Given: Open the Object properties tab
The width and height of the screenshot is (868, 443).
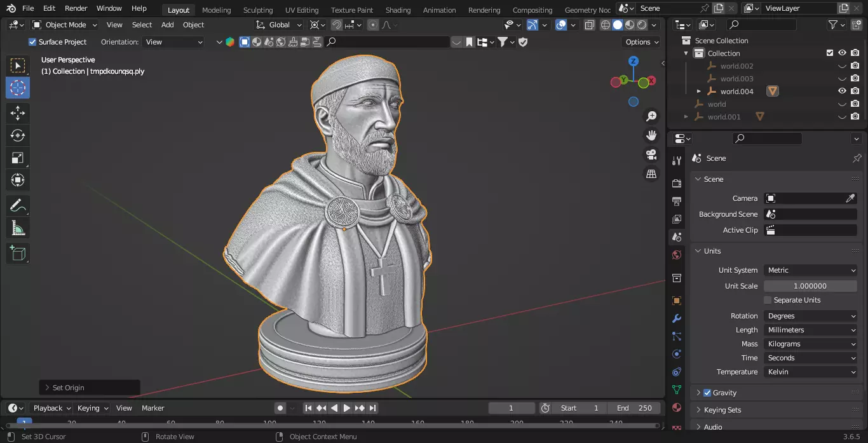Looking at the screenshot, I should click(x=677, y=301).
